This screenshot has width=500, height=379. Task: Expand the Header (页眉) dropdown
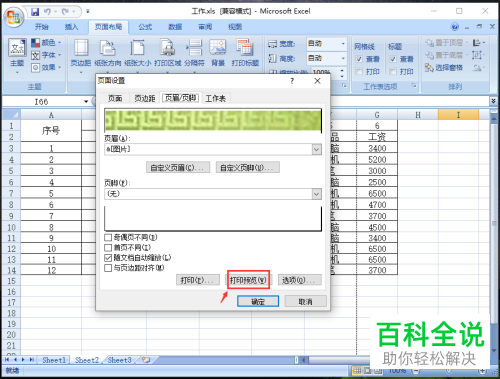click(317, 149)
